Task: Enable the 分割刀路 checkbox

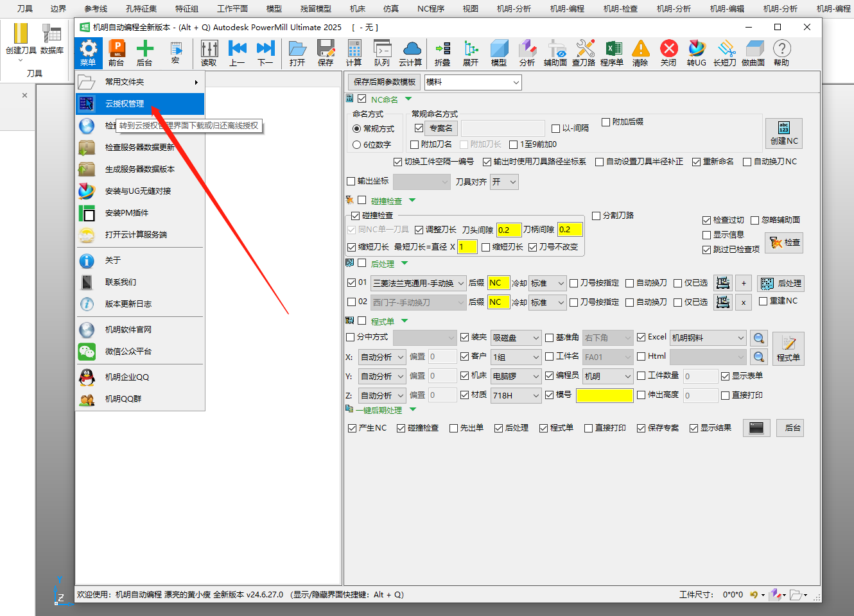Action: click(x=596, y=216)
